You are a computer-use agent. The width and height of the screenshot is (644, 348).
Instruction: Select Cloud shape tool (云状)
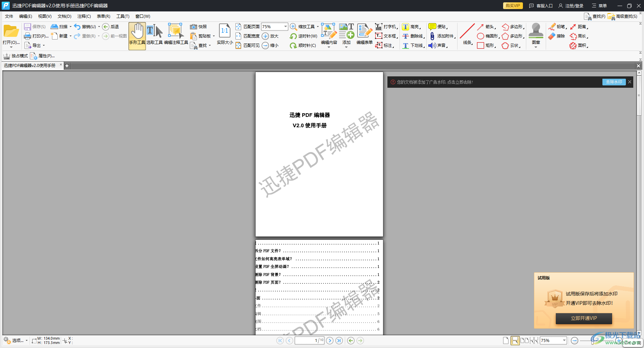[511, 46]
